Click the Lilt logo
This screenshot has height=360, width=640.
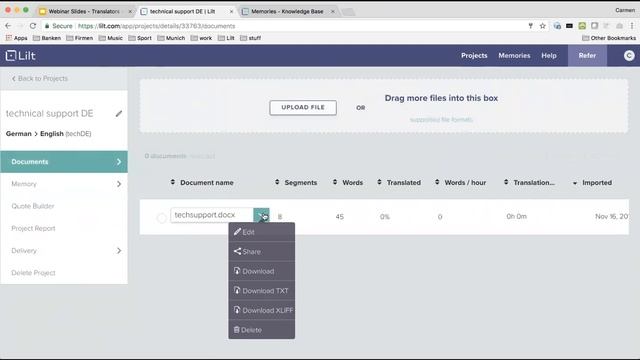[x=20, y=56]
